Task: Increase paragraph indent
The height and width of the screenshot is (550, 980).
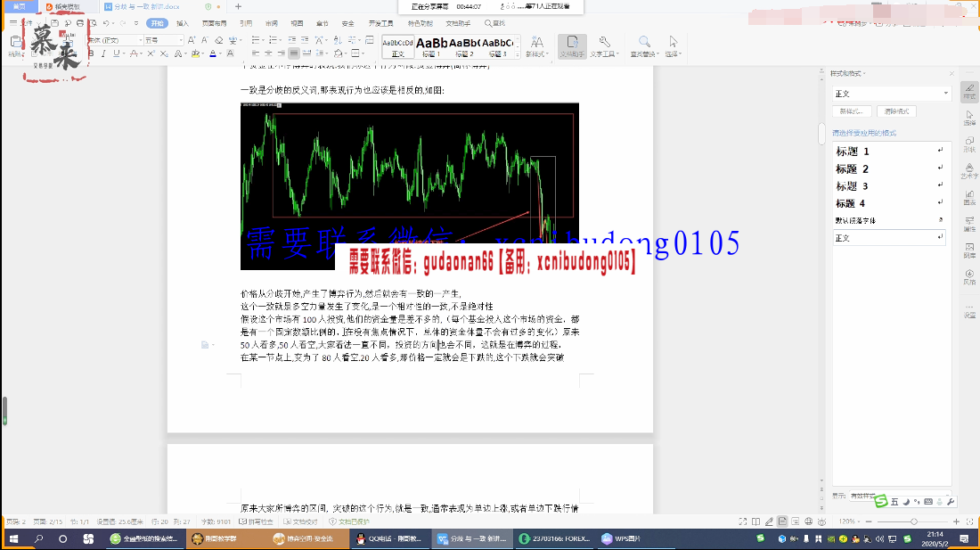Action: coord(306,40)
